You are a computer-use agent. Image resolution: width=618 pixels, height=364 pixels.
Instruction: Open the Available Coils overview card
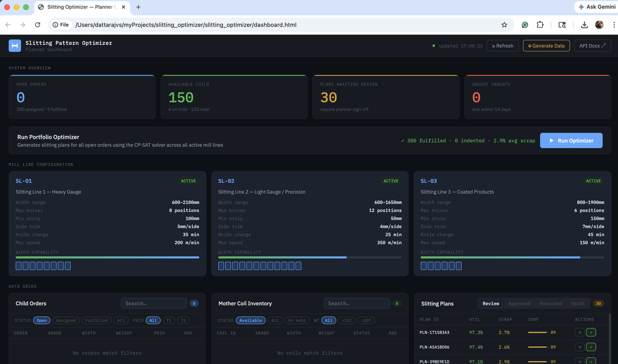(x=234, y=97)
